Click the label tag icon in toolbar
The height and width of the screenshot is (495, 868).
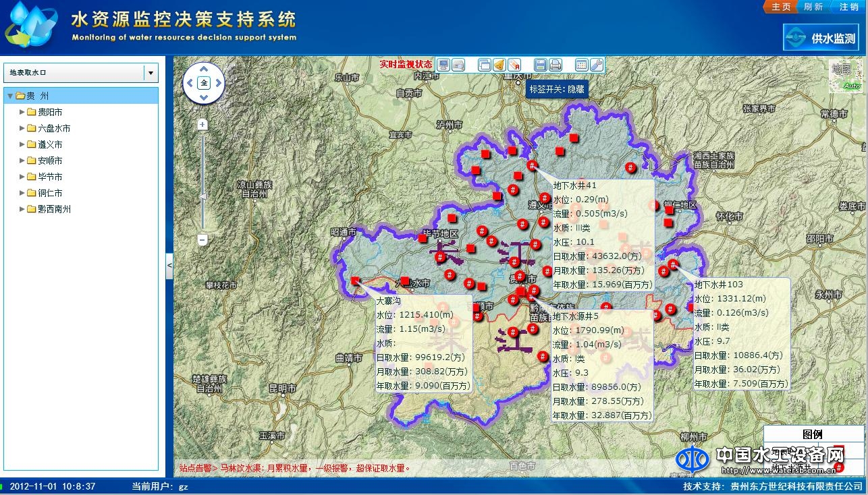click(x=514, y=65)
